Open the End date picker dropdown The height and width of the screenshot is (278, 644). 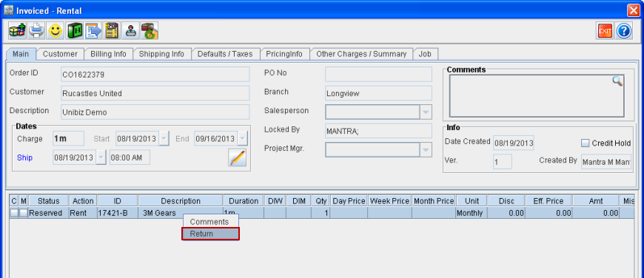242,138
